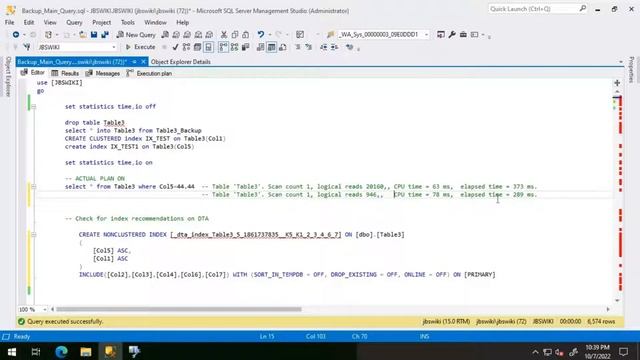Collapse the code block at set statistics
640x360 pixels.
coord(34,107)
